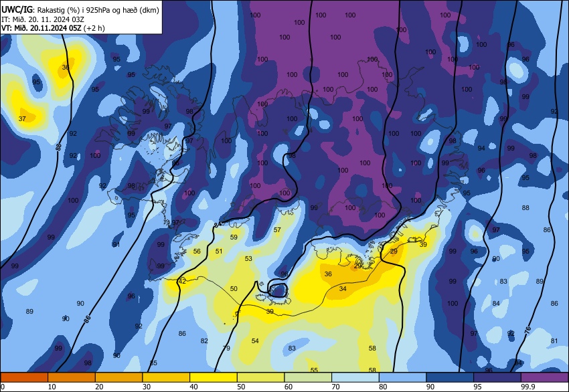Click the humidity value '59' on the map
569x392 pixels.
(234, 237)
